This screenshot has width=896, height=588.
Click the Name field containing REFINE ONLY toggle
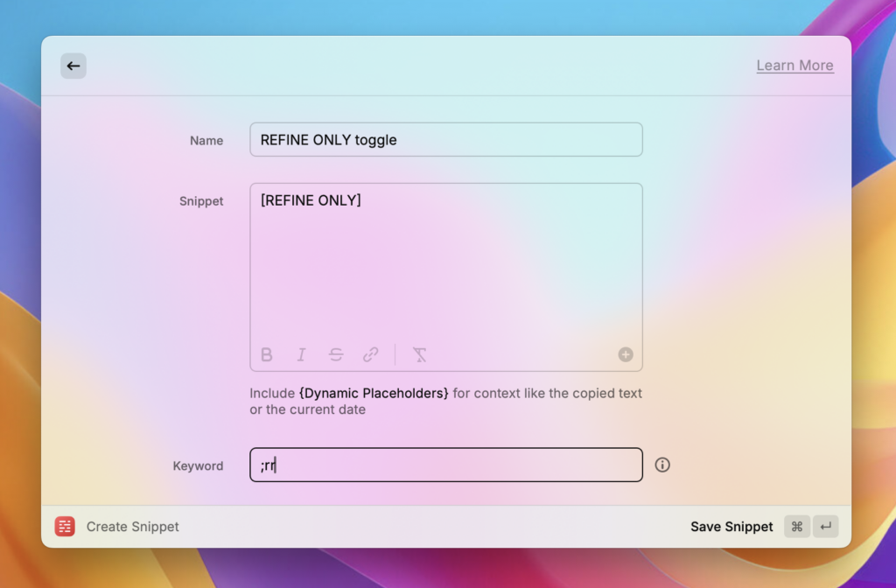445,140
